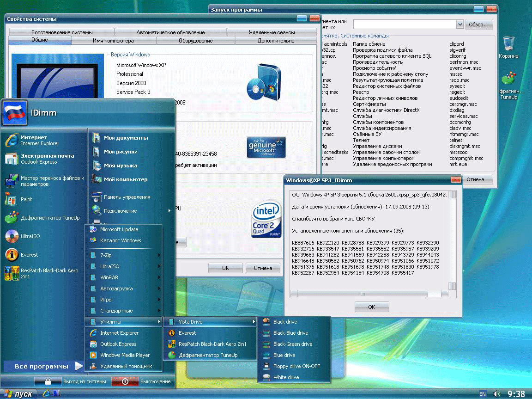Image resolution: width=532 pixels, height=399 pixels.
Task: Expand the WinRAR program group
Action: pos(123,277)
